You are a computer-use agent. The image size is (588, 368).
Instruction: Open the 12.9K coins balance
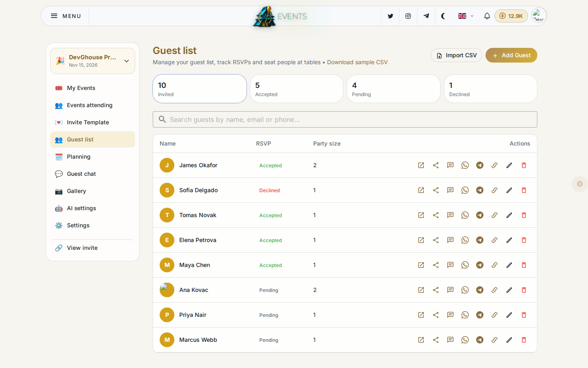tap(511, 16)
